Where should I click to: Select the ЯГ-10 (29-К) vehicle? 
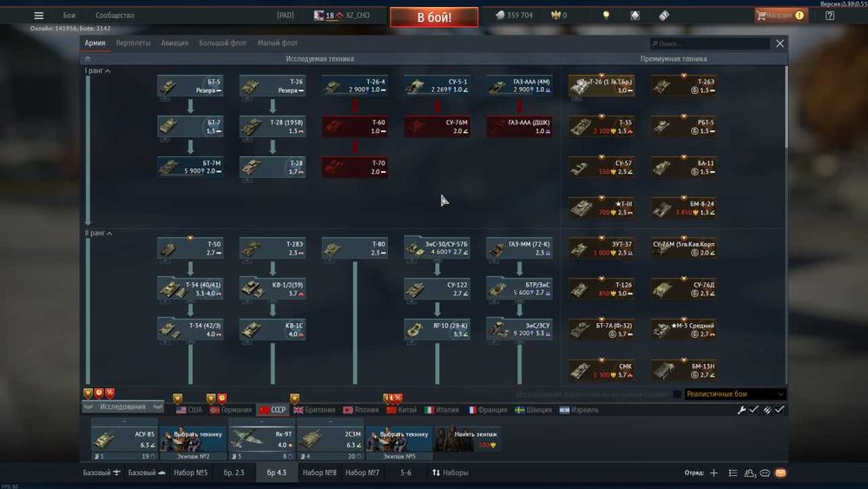(x=437, y=330)
